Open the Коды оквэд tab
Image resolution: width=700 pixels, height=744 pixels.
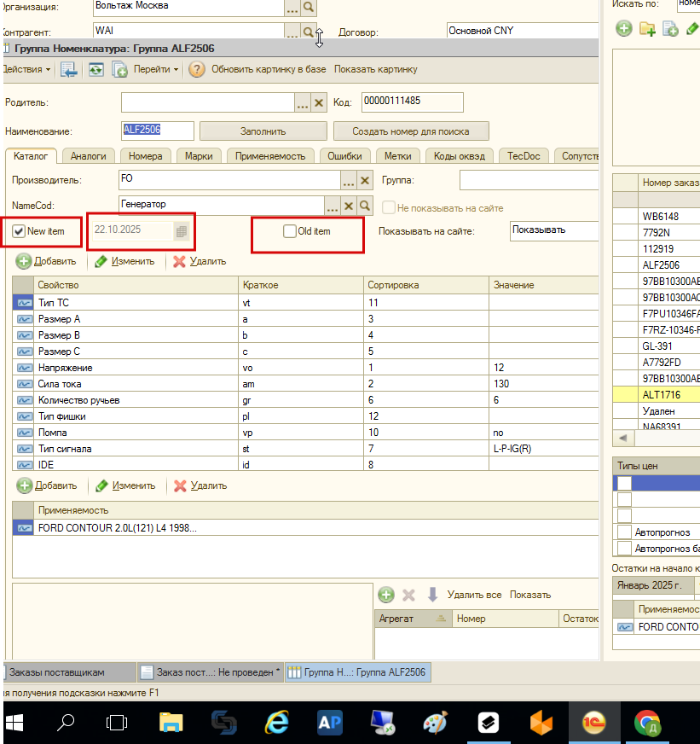[x=459, y=156]
